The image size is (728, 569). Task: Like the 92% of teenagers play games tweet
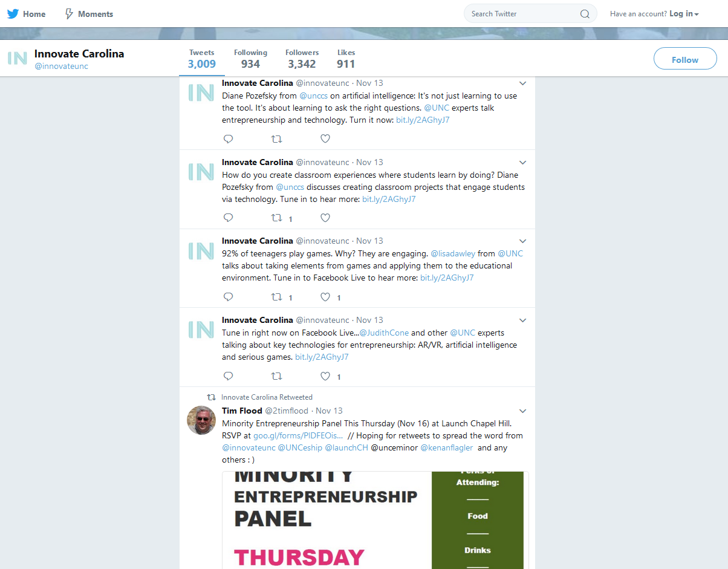coord(325,297)
